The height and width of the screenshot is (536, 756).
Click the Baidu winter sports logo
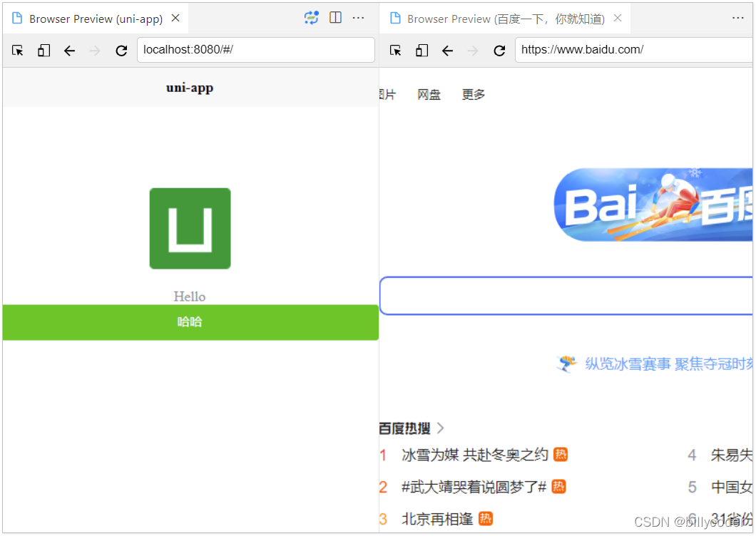pos(653,205)
